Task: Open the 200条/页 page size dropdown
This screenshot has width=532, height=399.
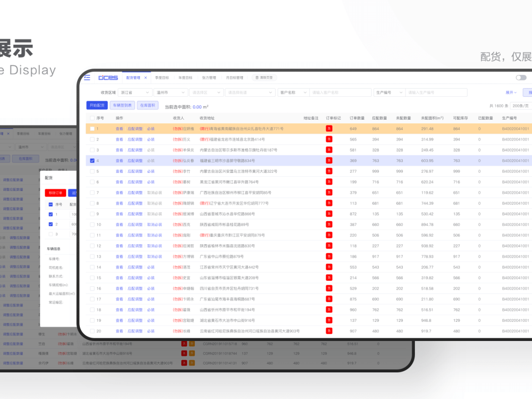Action: [x=521, y=106]
